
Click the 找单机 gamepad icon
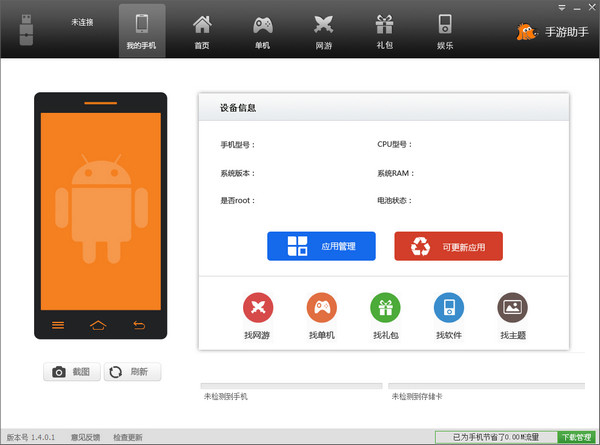tap(322, 307)
